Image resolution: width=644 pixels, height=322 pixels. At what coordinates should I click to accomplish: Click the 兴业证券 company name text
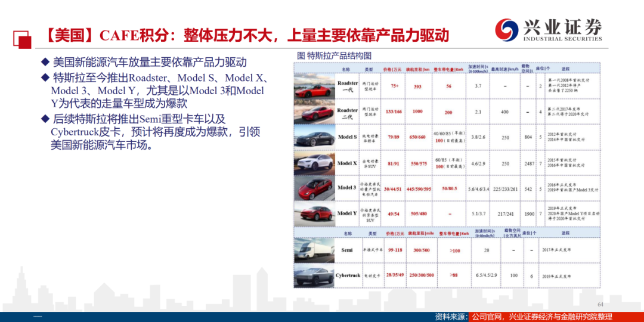pyautogui.click(x=562, y=27)
